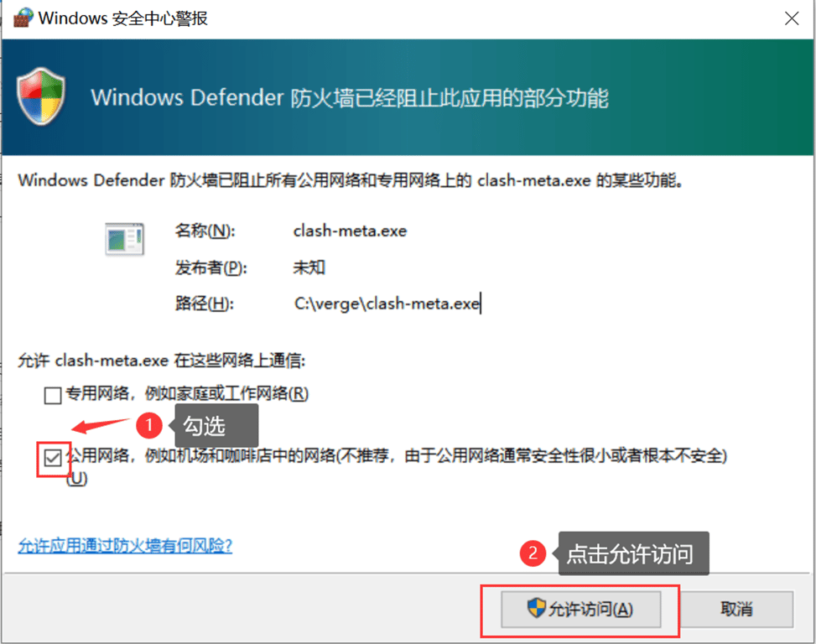The width and height of the screenshot is (816, 644).
Task: Click the red circle number 1 marker
Action: [149, 426]
